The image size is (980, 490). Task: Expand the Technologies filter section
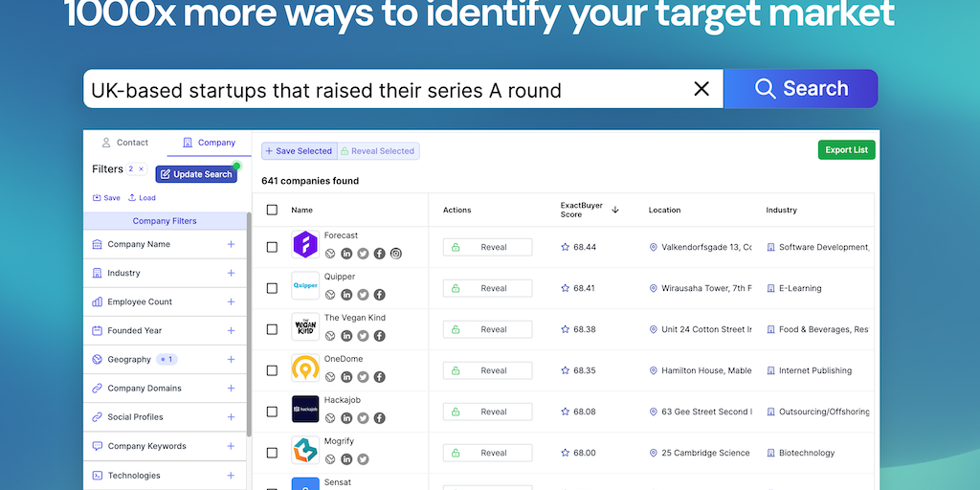(x=231, y=476)
